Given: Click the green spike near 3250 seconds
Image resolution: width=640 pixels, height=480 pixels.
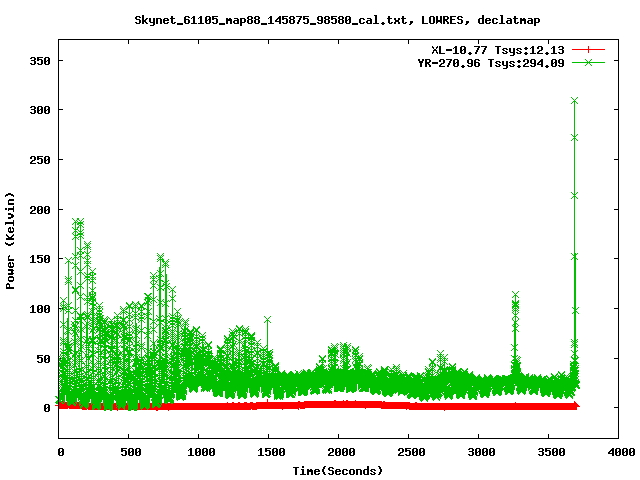Looking at the screenshot, I should click(515, 296).
